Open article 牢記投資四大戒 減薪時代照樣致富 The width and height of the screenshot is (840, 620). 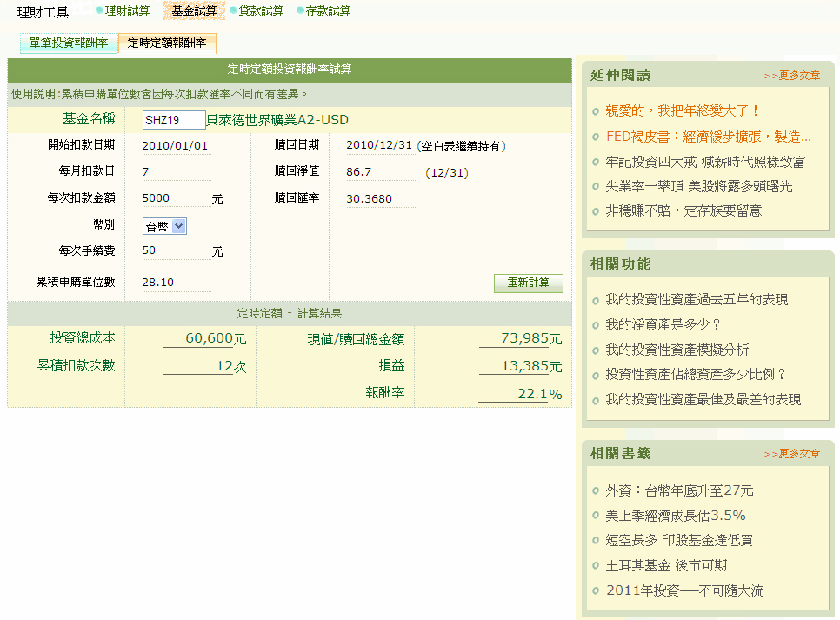click(705, 162)
